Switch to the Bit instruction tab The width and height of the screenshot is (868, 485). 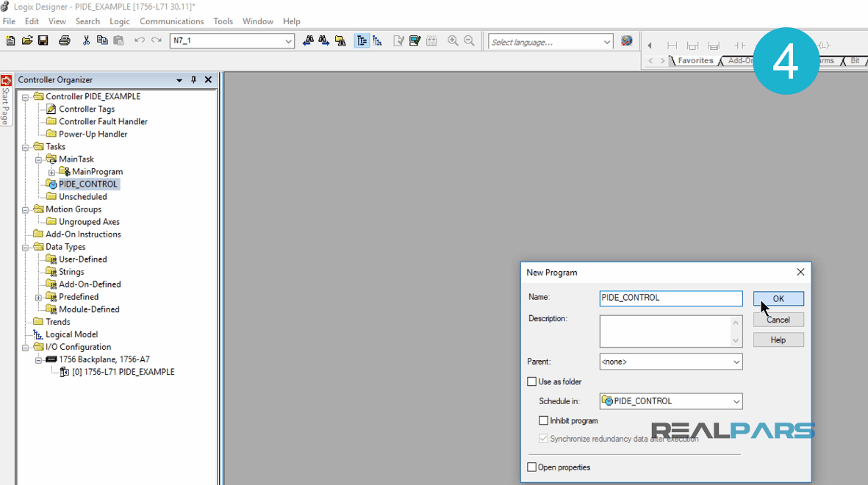[855, 61]
